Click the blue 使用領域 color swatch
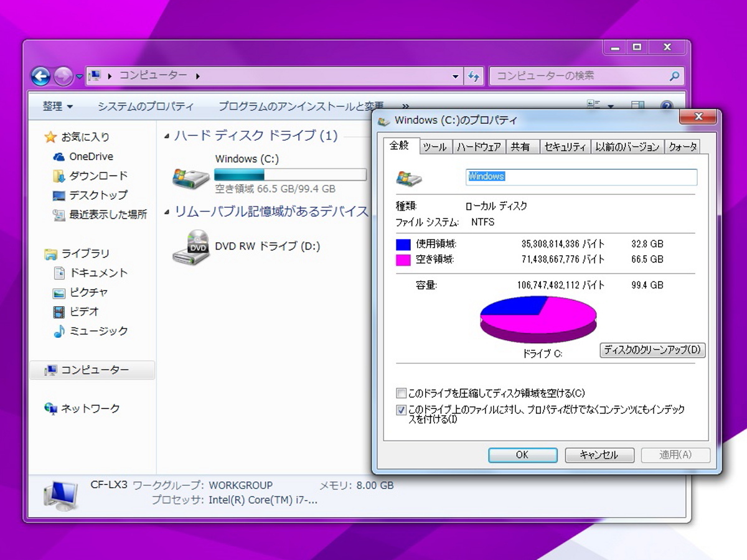The height and width of the screenshot is (560, 747). (403, 245)
